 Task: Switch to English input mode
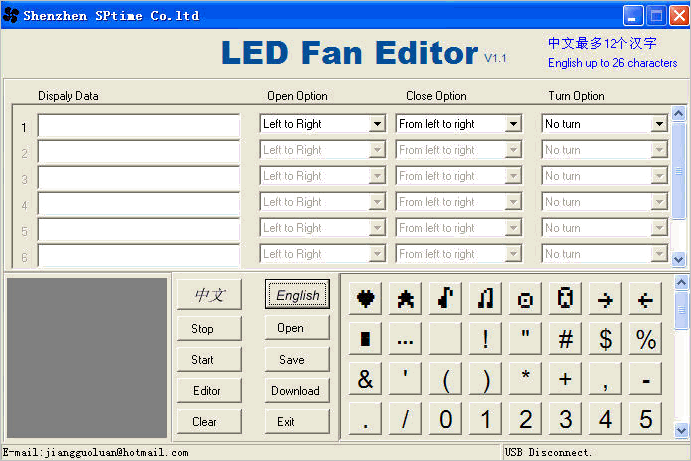[297, 294]
